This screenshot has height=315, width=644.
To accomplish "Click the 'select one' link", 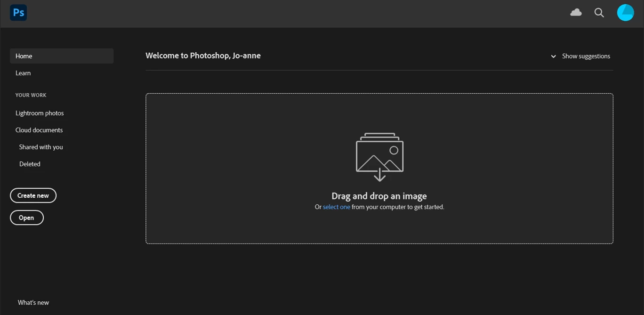I will click(x=336, y=207).
